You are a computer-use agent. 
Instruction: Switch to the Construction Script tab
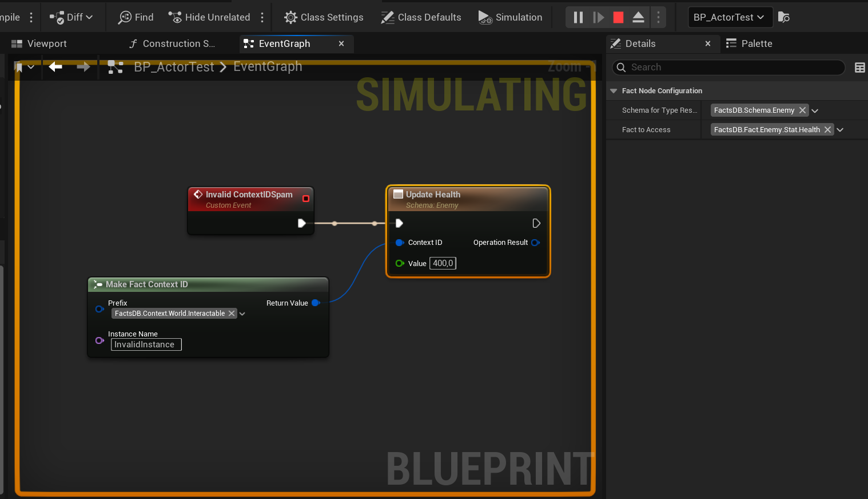172,43
